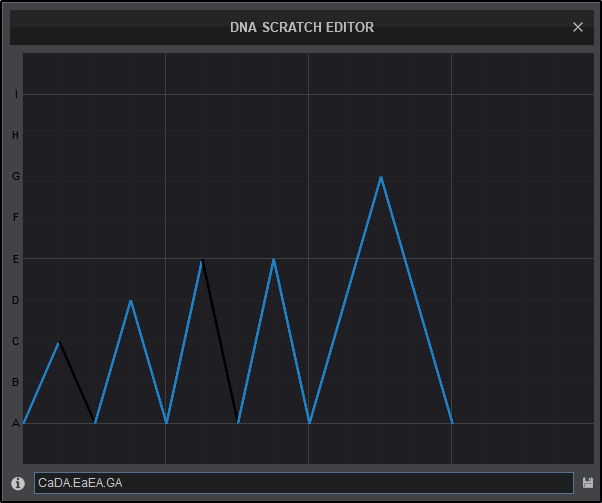The width and height of the screenshot is (602, 503).
Task: Select the first black falling segment from C
Action: 77,383
